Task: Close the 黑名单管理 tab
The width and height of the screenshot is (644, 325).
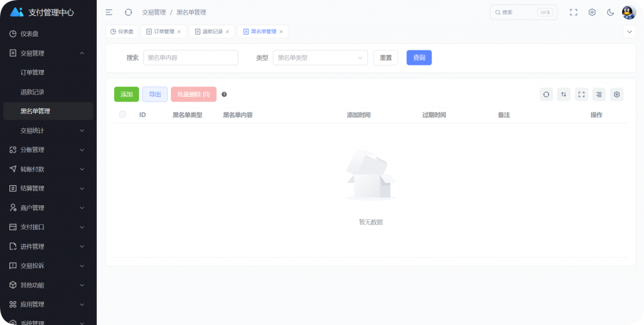Action: click(281, 31)
